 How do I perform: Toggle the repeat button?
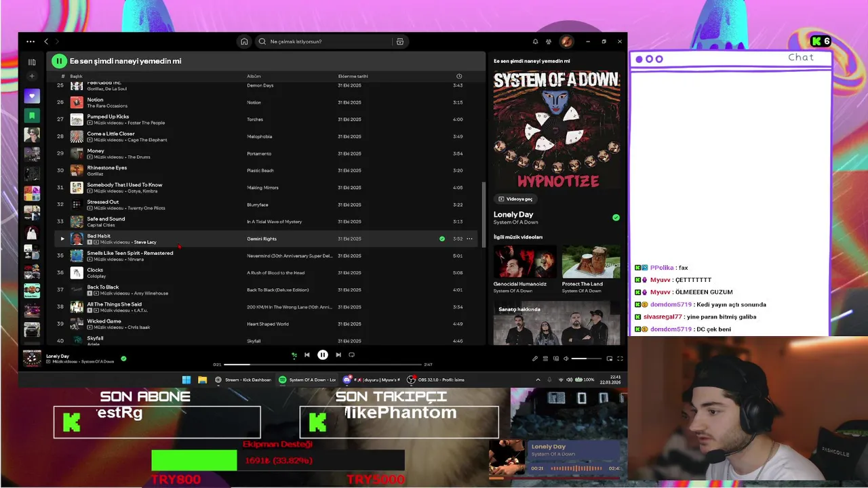(x=351, y=354)
